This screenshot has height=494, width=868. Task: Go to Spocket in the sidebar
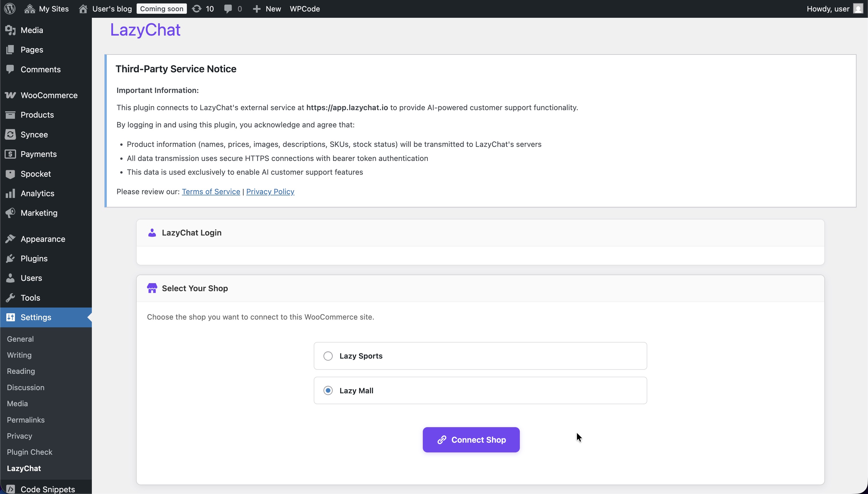(35, 174)
